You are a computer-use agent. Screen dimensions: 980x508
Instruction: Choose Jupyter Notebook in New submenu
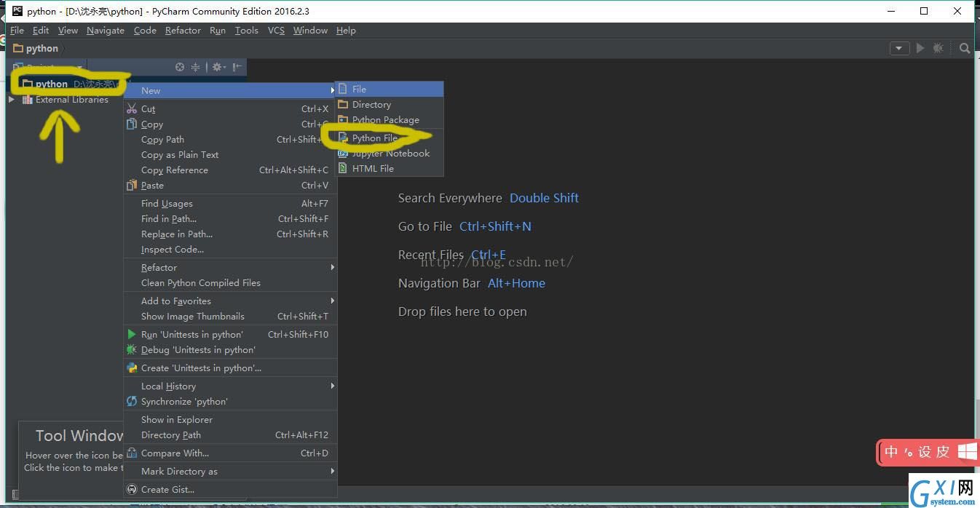tap(390, 153)
